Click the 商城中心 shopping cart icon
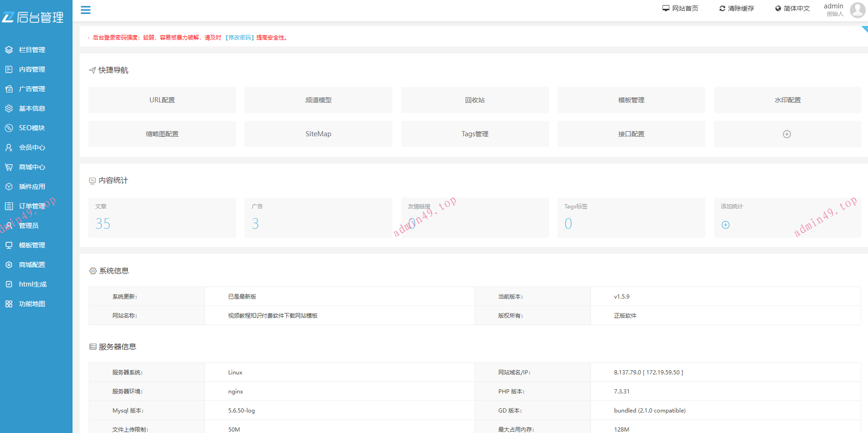 pyautogui.click(x=9, y=167)
